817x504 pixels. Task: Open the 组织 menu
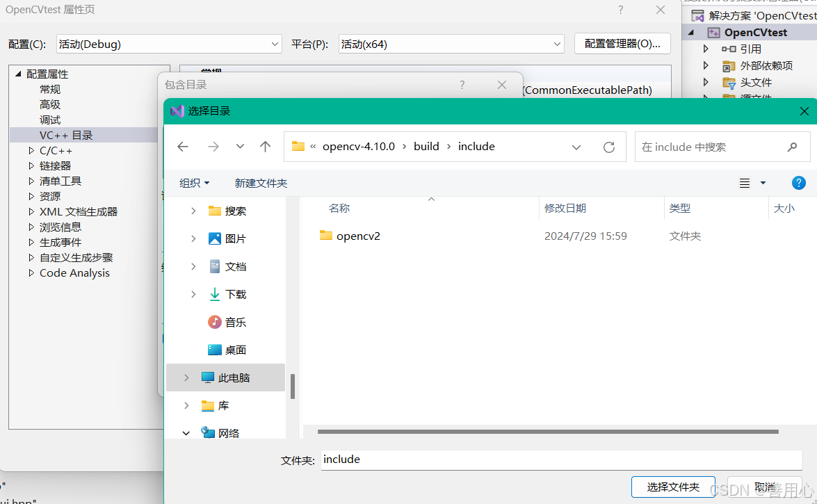coord(195,183)
